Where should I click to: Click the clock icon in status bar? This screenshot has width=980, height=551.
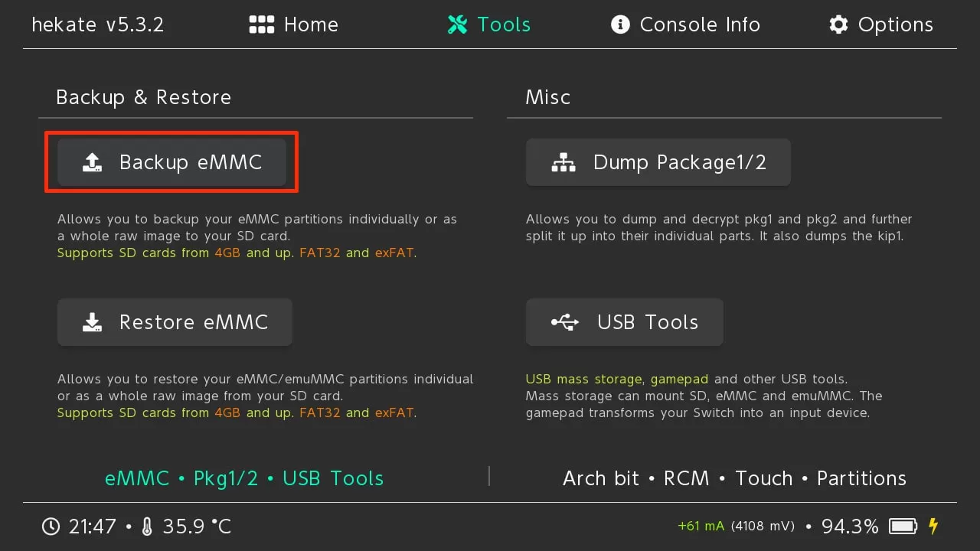51,527
